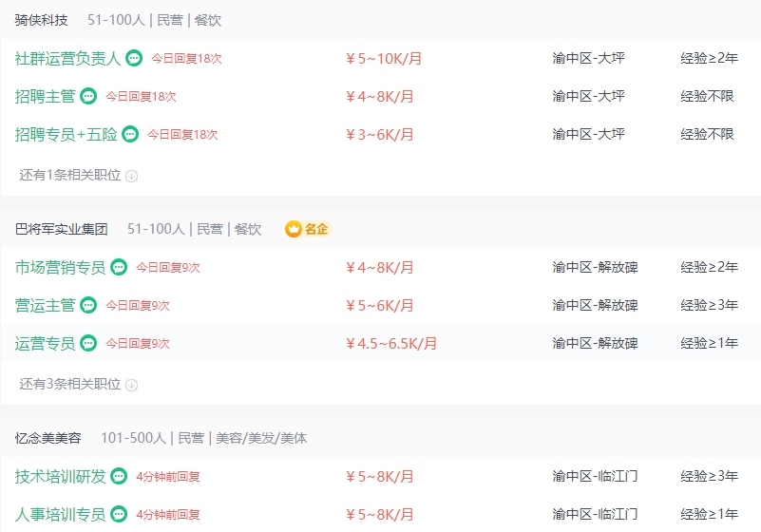The image size is (761, 532).
Task: Open the 技术培训研发 job posting
Action: (x=60, y=476)
